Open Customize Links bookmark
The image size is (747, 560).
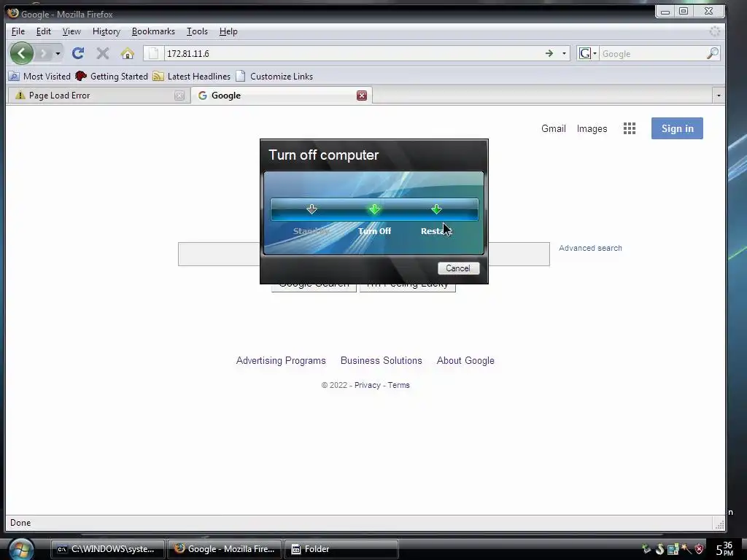[274, 76]
